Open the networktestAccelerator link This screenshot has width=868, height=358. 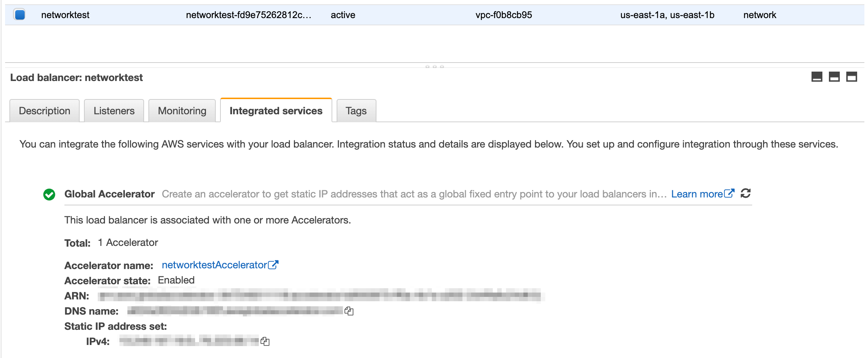(x=214, y=265)
